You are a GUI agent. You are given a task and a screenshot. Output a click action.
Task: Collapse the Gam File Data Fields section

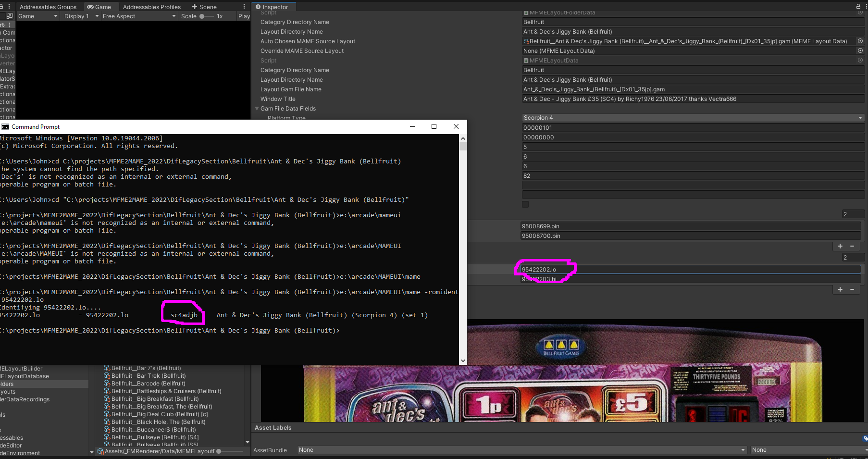point(257,109)
